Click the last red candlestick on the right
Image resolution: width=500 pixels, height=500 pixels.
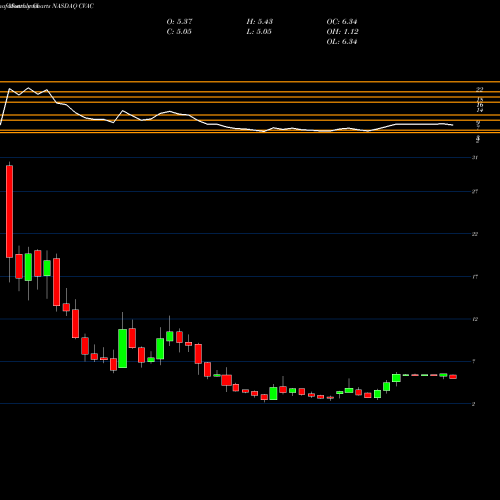pos(453,377)
